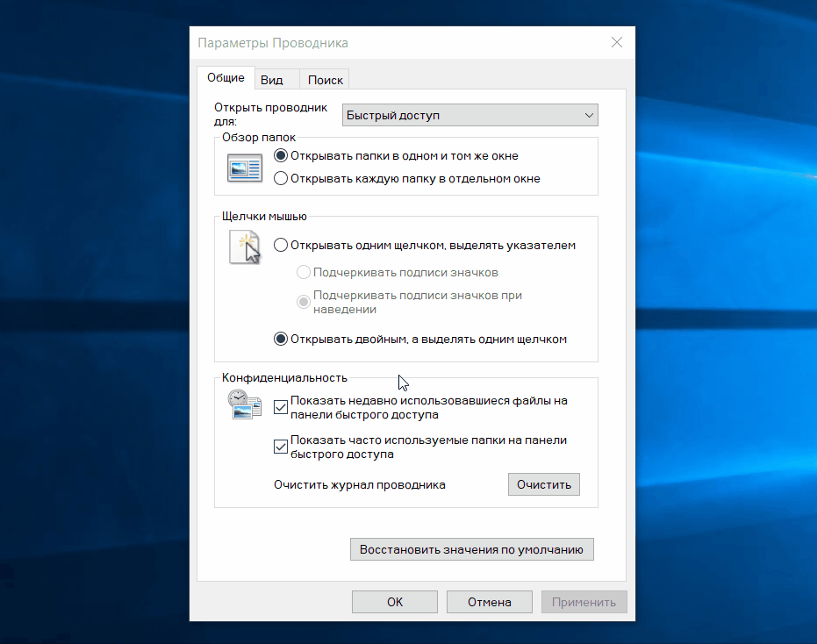
Task: Click the privacy clock and pictures icon
Action: click(244, 404)
